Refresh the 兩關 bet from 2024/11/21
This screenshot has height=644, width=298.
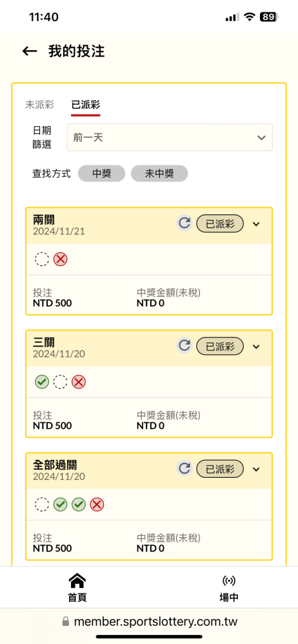coord(184,223)
